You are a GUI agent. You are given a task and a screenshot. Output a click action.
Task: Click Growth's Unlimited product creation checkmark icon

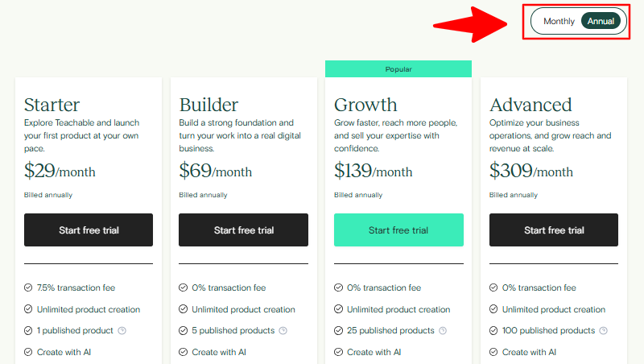coord(338,309)
